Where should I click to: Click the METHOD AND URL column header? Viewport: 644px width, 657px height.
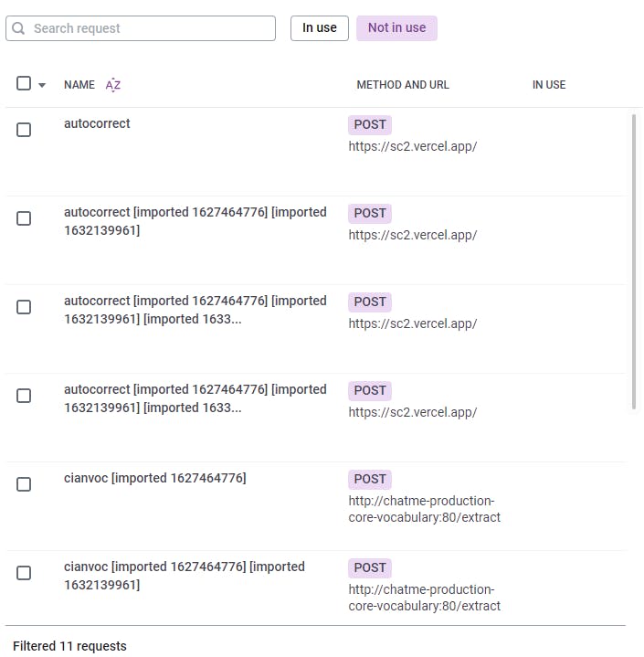[403, 85]
